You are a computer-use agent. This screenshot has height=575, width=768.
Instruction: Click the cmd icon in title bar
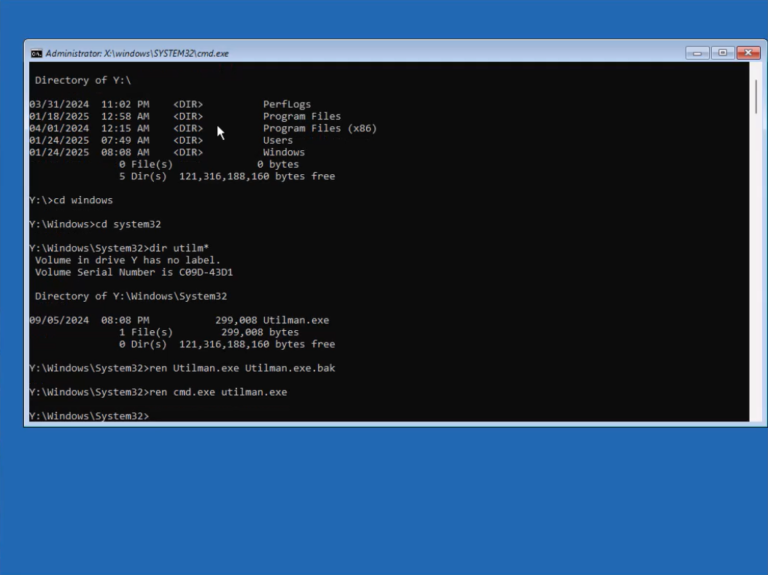[x=36, y=53]
